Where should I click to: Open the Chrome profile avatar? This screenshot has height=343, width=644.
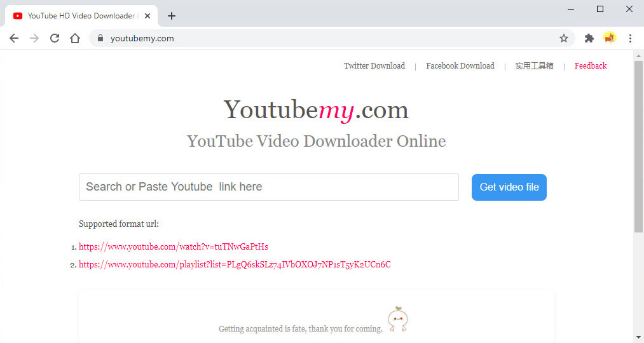610,38
